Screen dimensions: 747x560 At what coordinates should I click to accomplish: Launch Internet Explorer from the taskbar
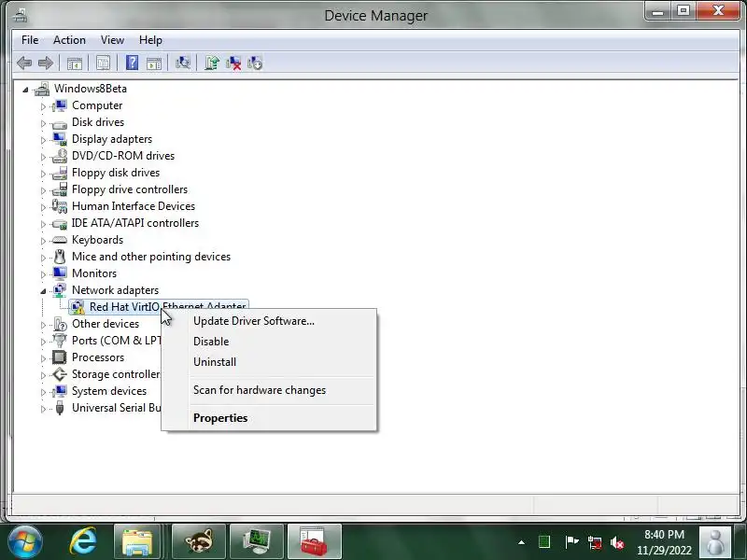point(83,541)
